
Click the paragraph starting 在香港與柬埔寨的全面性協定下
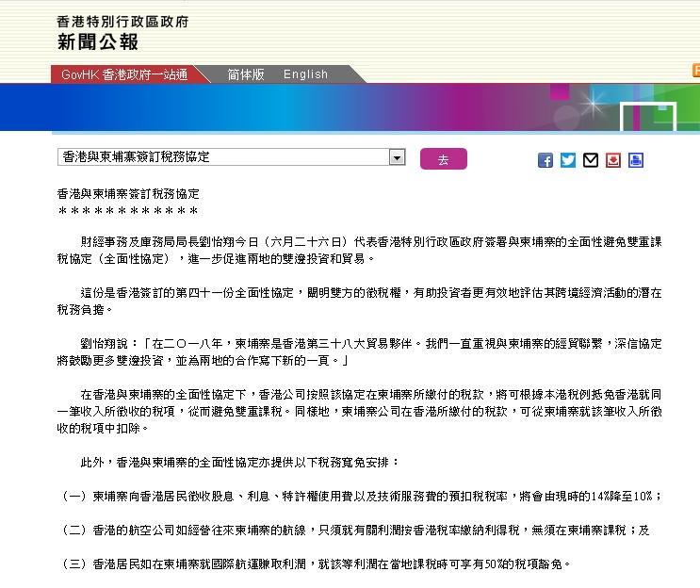click(x=359, y=411)
